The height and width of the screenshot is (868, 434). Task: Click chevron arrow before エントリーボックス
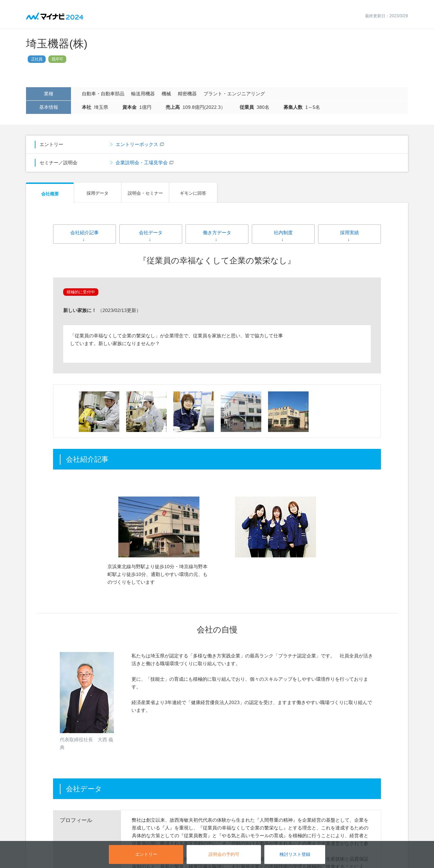[111, 144]
